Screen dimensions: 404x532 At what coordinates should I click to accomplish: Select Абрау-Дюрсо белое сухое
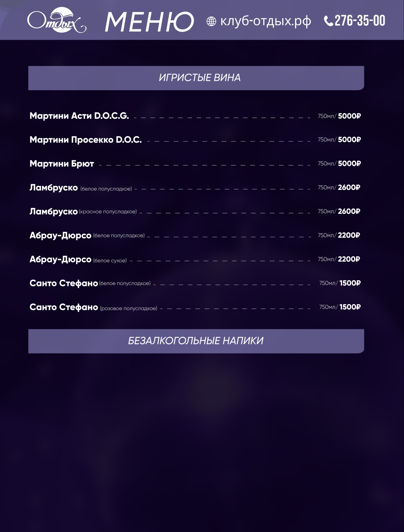[78, 259]
